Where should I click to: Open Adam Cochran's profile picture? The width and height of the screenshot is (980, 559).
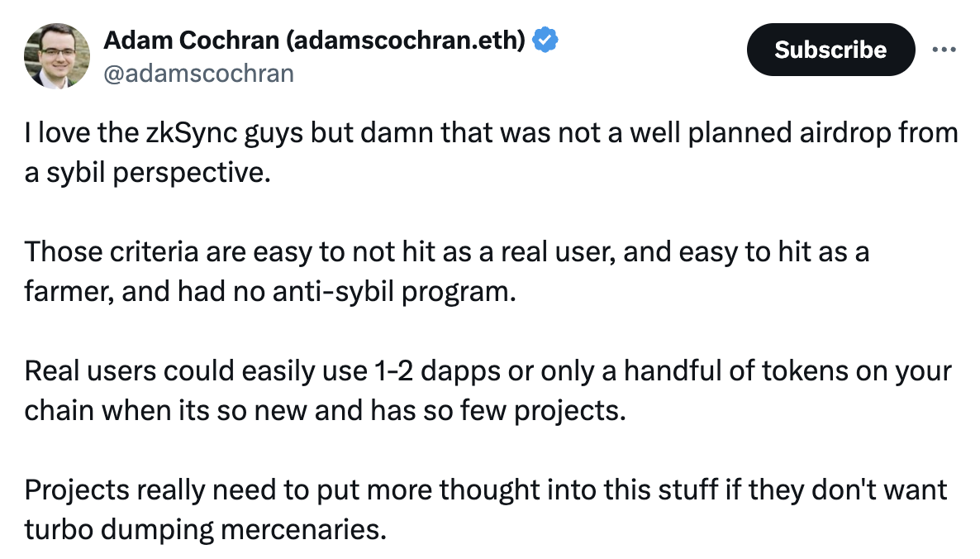[x=57, y=55]
